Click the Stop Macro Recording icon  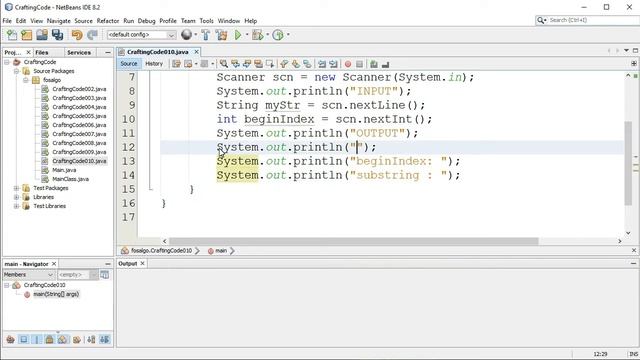[359, 64]
